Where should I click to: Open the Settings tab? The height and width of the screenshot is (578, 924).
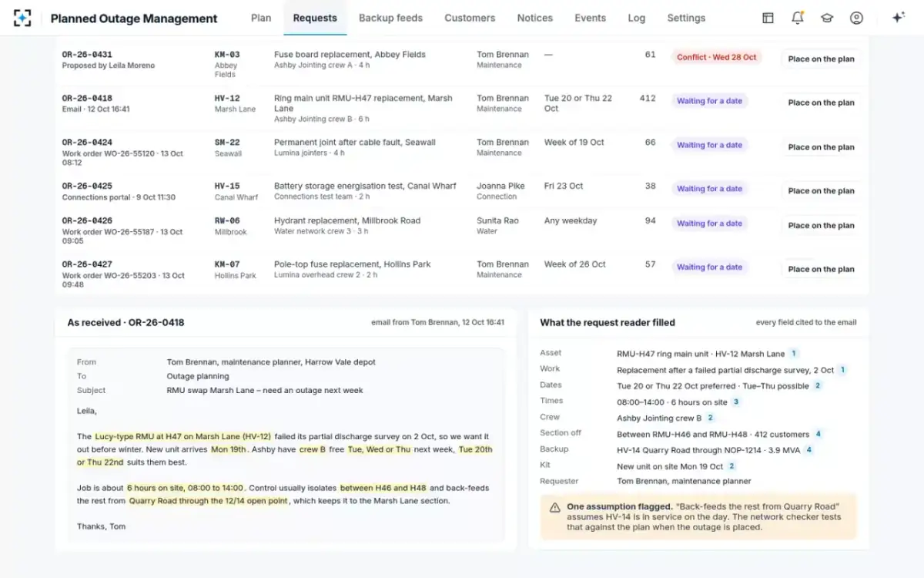point(686,18)
